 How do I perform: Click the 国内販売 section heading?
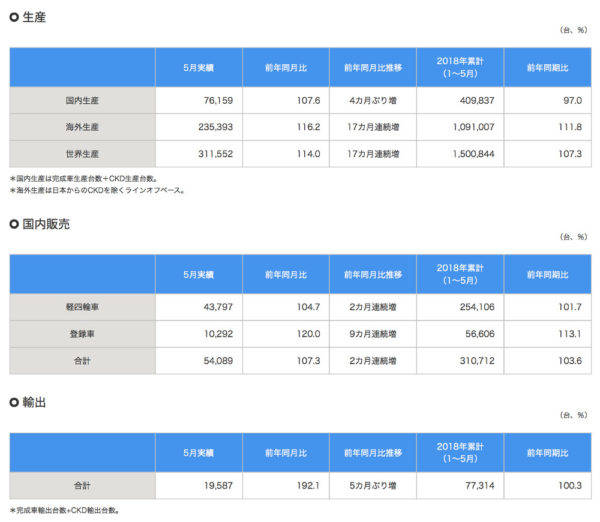point(46,224)
